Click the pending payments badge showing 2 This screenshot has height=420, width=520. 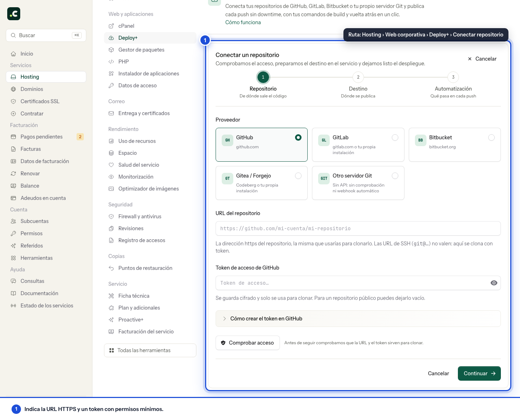(x=80, y=137)
